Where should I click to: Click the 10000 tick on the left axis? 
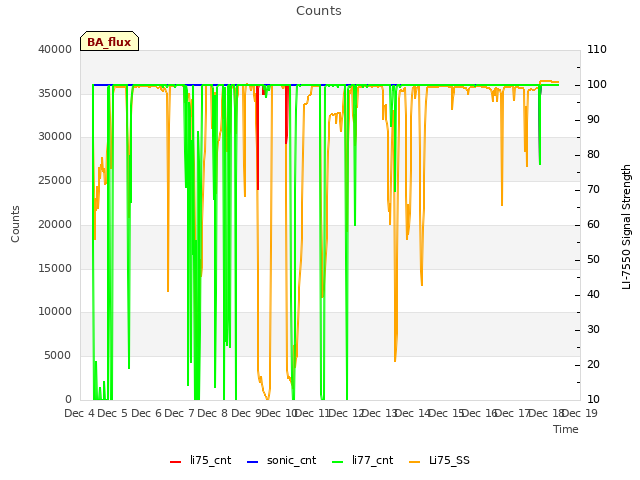click(x=55, y=312)
